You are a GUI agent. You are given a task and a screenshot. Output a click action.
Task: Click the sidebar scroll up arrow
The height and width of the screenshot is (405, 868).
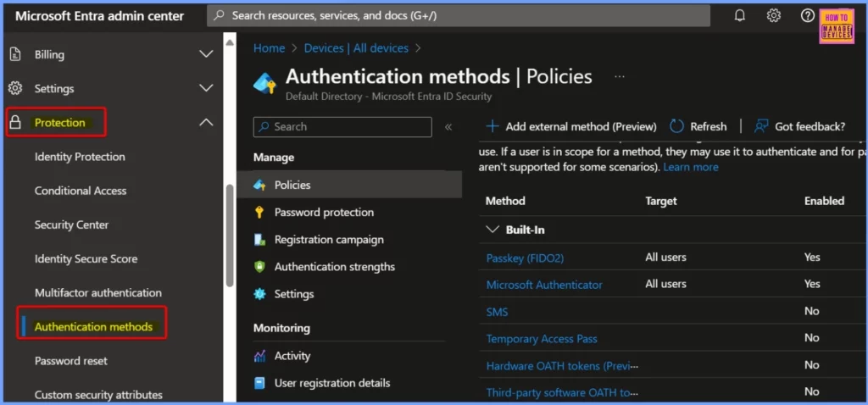click(230, 42)
